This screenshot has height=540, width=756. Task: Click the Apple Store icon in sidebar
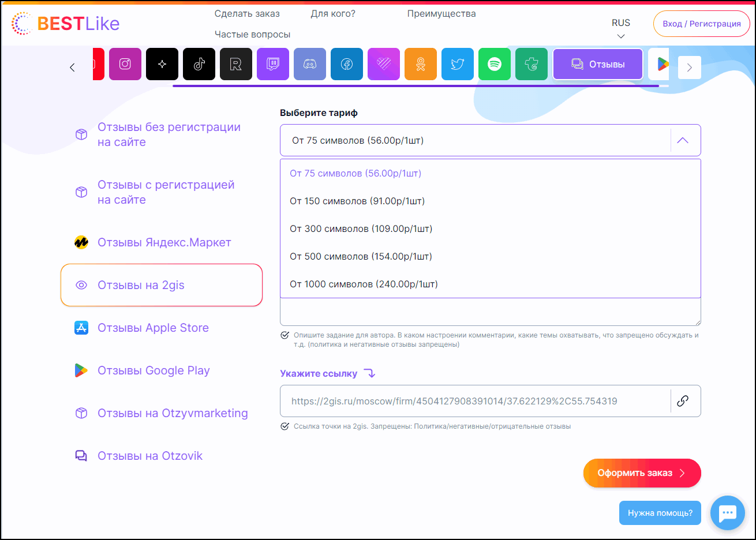coord(81,328)
